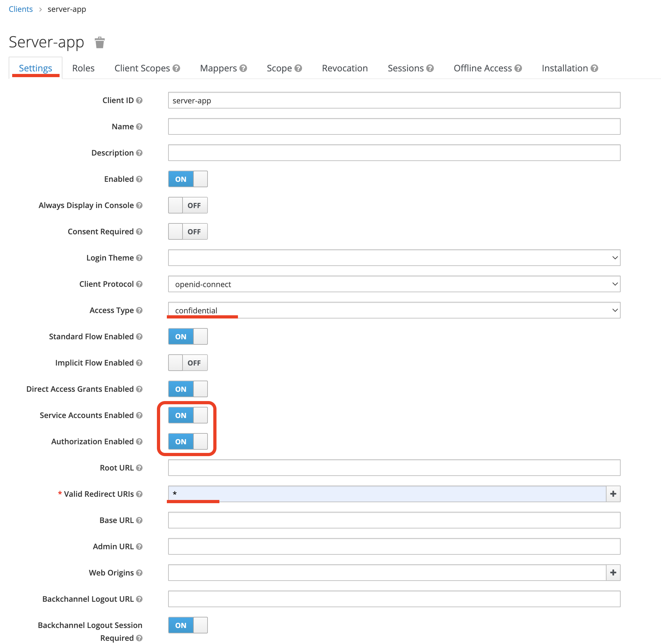The width and height of the screenshot is (661, 644).
Task: Open the Access Type dropdown
Action: tap(394, 310)
